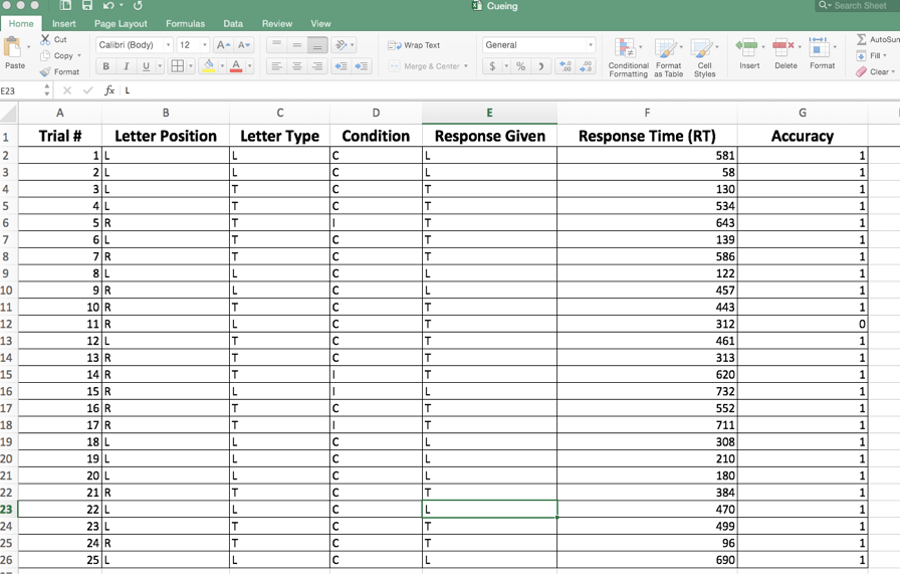Select the Format painter brush
The width and height of the screenshot is (900, 574).
click(x=45, y=72)
